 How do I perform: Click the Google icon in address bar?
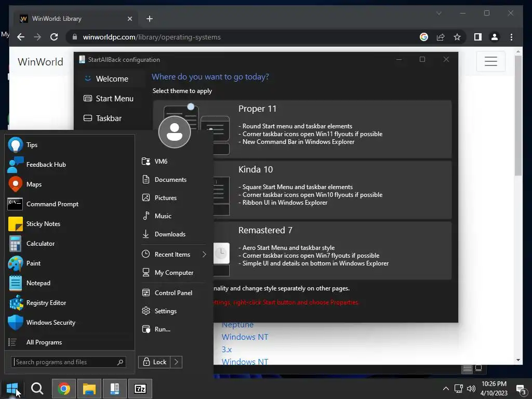click(x=424, y=37)
